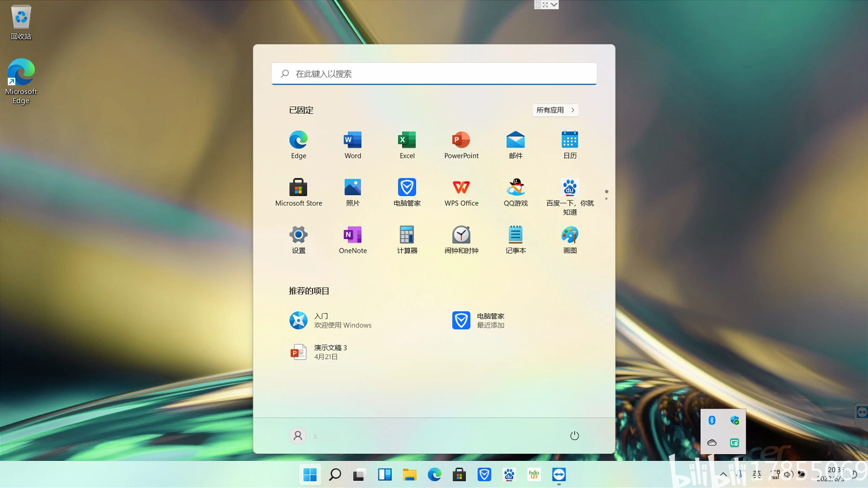Image resolution: width=868 pixels, height=488 pixels.
Task: Launch QQ游戏 from pinned apps
Action: (x=515, y=192)
